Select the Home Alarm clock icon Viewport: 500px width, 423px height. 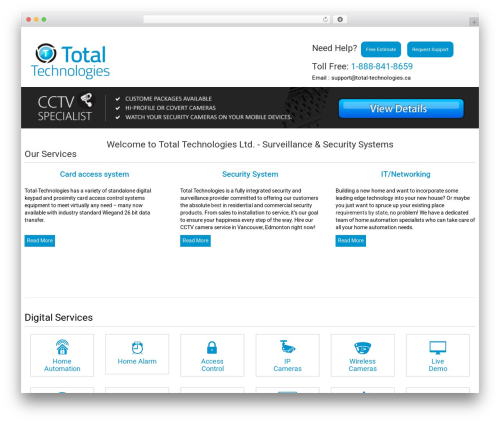point(137,348)
